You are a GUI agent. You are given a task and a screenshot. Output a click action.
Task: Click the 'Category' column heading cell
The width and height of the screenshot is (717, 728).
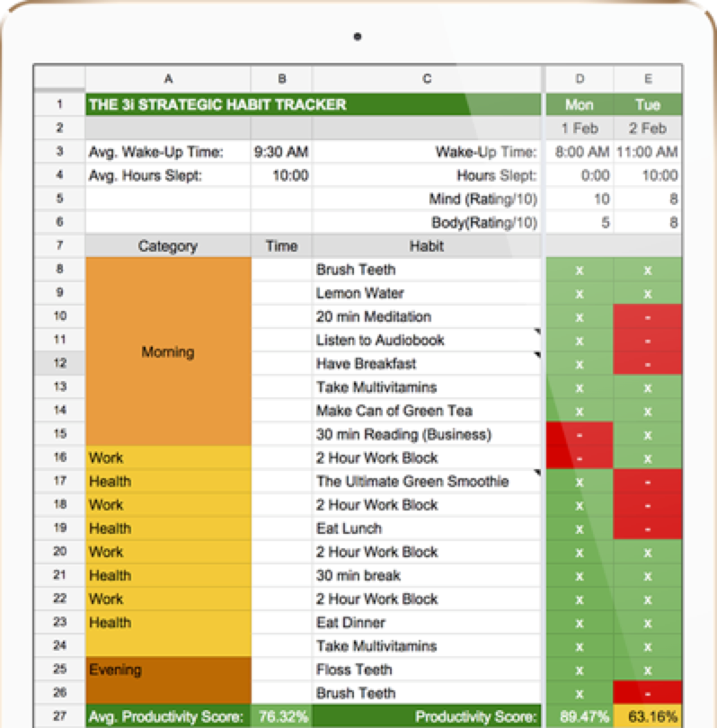point(168,246)
